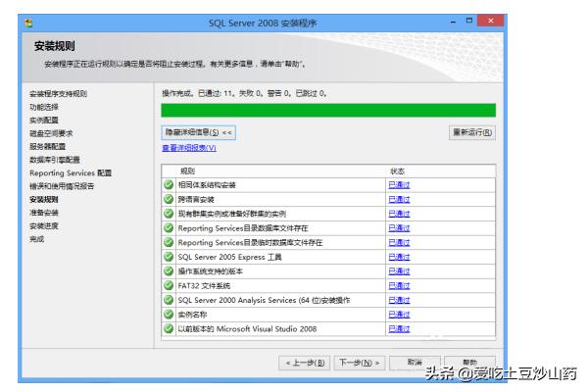Click rule text 实例名称
Screen dimensions: 588x392
pos(192,315)
